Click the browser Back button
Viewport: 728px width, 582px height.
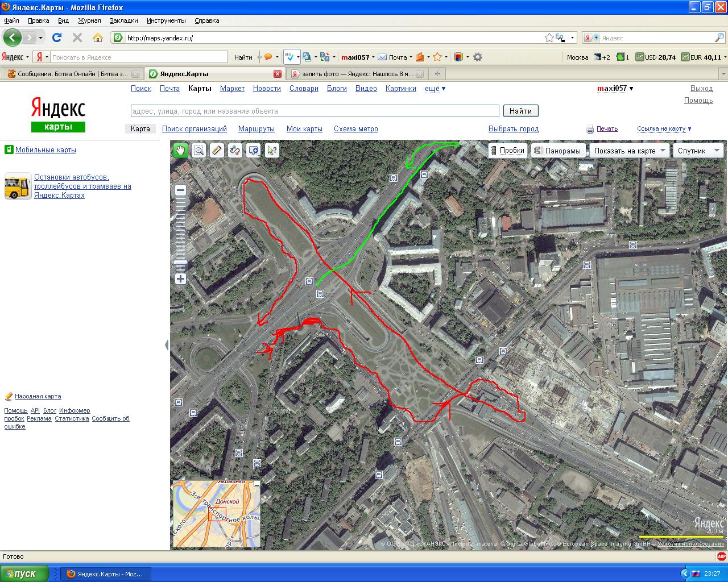click(13, 38)
